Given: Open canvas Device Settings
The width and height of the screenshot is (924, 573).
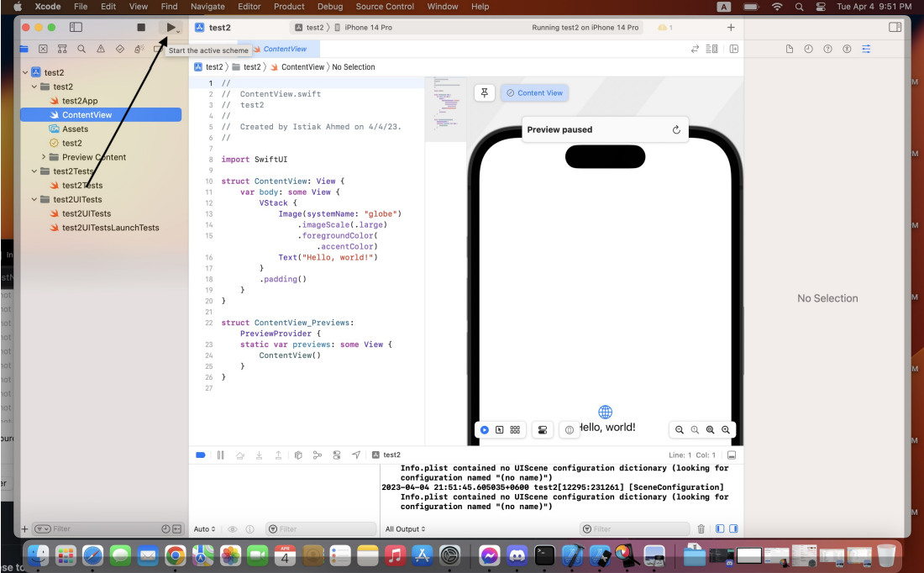Looking at the screenshot, I should [x=543, y=430].
